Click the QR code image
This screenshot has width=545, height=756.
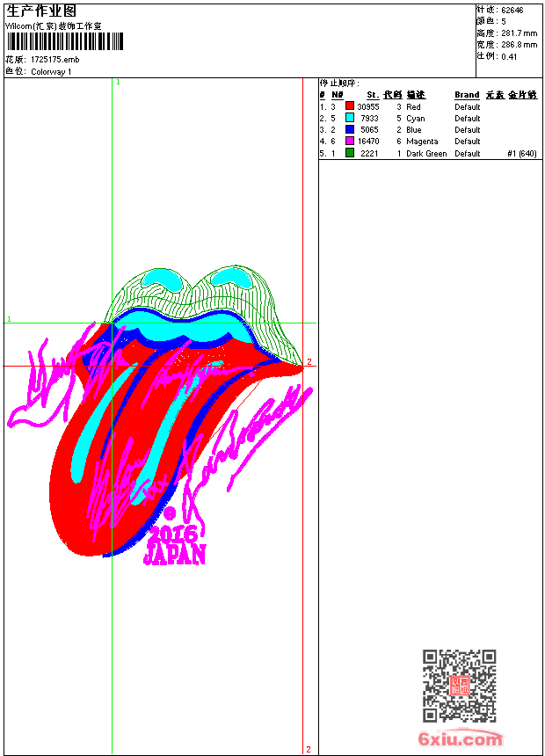click(x=459, y=686)
